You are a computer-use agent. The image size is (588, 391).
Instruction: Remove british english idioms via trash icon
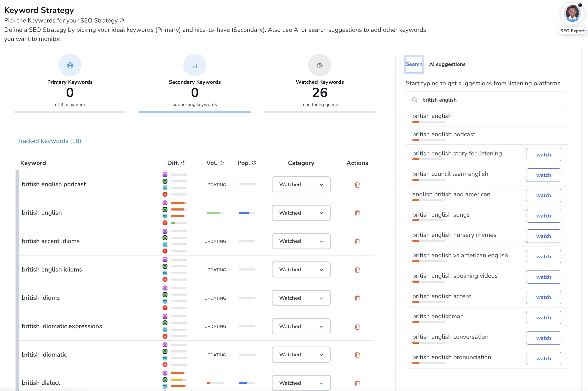point(357,270)
